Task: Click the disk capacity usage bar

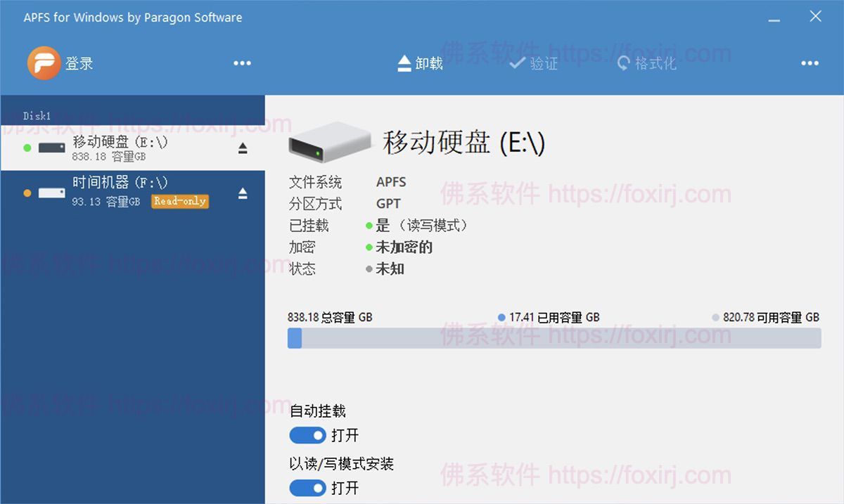Action: [554, 338]
